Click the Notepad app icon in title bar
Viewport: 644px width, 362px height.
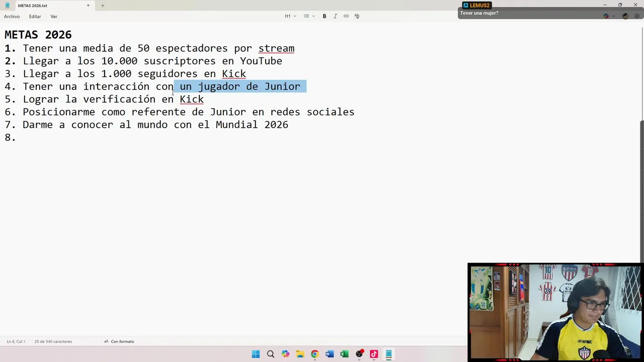(x=7, y=6)
